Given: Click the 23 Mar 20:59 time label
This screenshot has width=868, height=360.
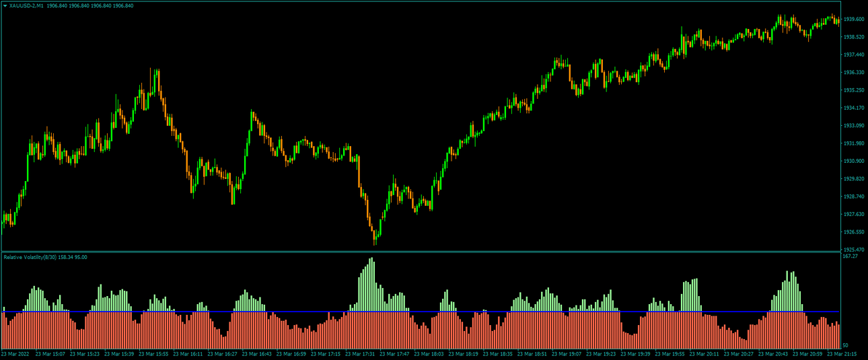Looking at the screenshot, I should pos(807,354).
